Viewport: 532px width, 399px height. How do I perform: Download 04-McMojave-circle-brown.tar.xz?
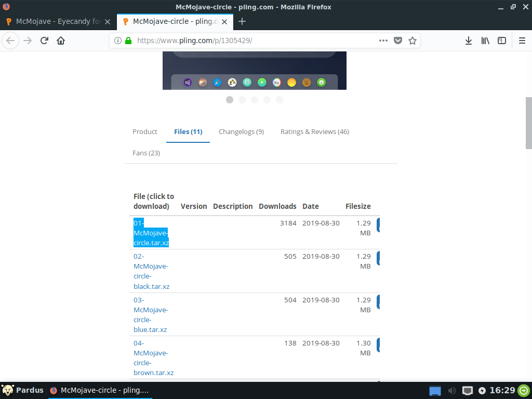point(153,358)
